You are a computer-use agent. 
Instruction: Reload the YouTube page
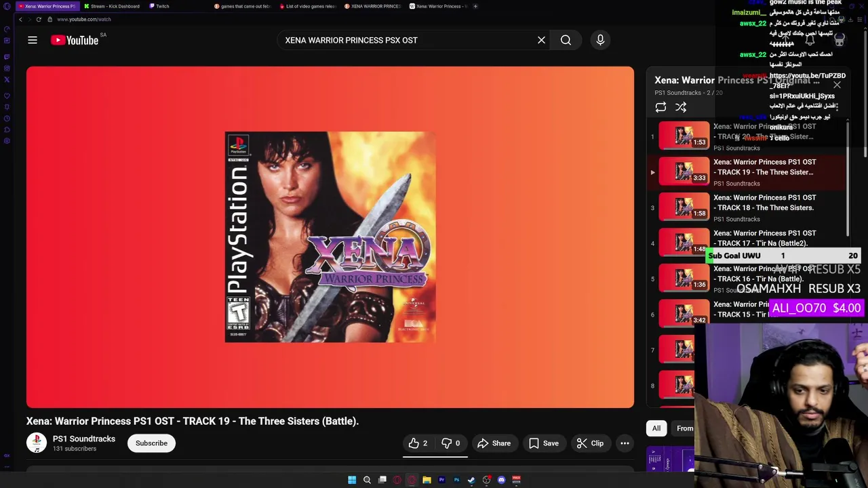(x=39, y=19)
